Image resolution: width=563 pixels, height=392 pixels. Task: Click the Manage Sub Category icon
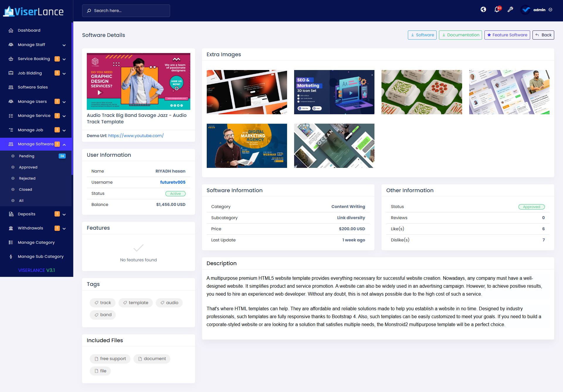pos(11,257)
